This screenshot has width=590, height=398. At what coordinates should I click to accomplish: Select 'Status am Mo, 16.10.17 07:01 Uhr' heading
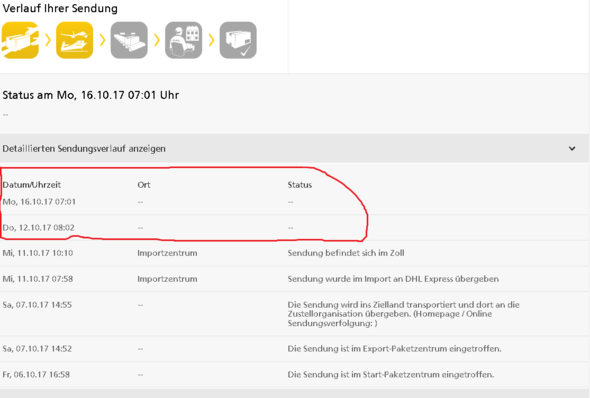(91, 95)
